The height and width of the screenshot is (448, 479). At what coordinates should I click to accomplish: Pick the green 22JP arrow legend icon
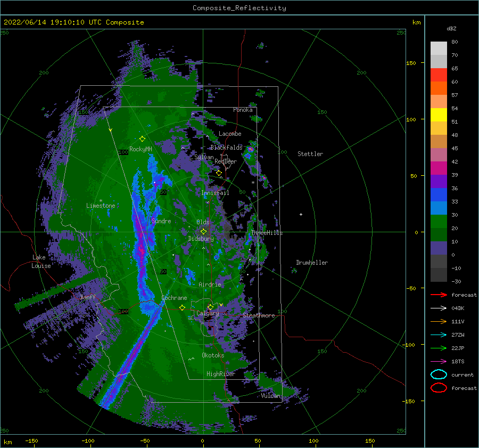(x=439, y=348)
